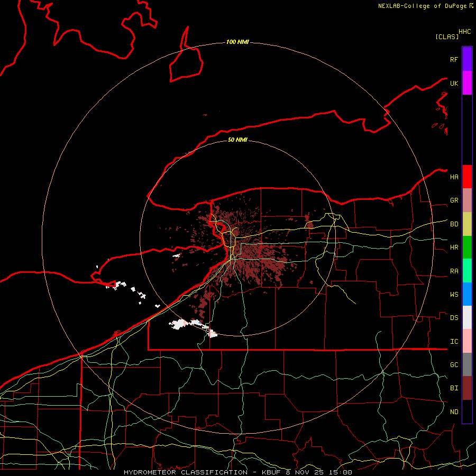Screen dimensions: 476x476
Task: Click the blue WS color swatch
Action: [467, 294]
